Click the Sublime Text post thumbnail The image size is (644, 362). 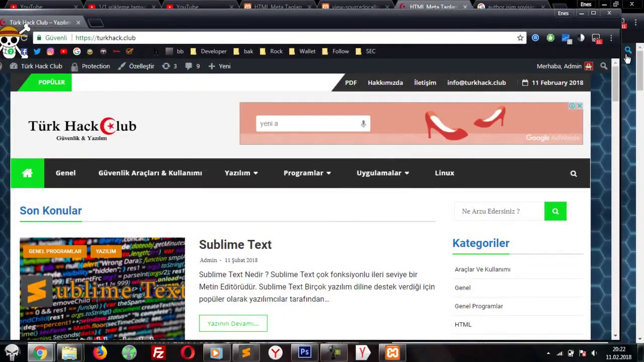click(x=102, y=288)
